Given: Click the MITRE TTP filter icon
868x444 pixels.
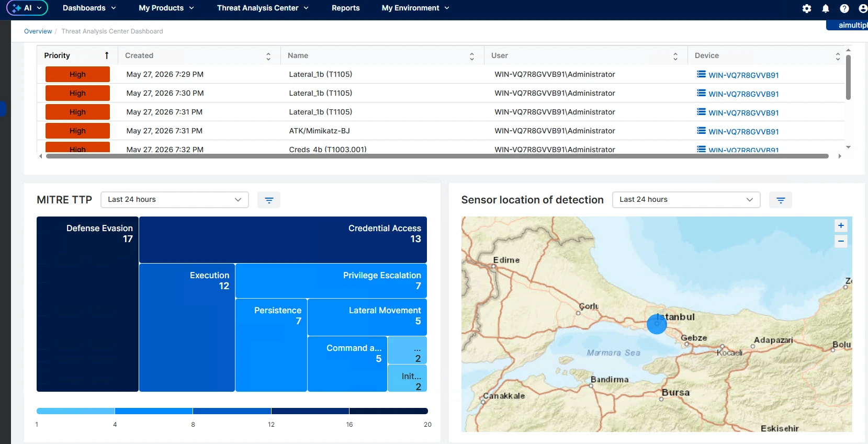Looking at the screenshot, I should coord(269,200).
